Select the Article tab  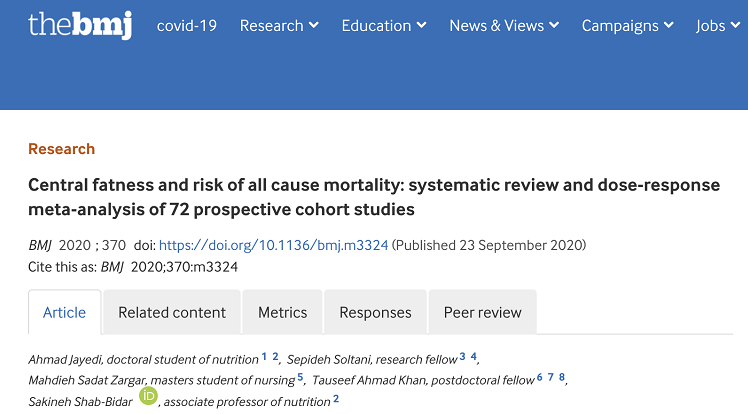[64, 312]
